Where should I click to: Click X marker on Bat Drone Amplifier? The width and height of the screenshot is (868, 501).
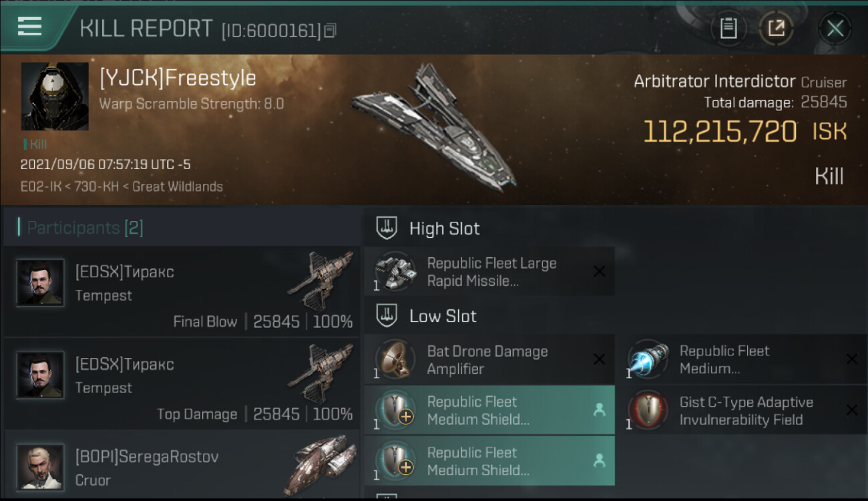599,359
